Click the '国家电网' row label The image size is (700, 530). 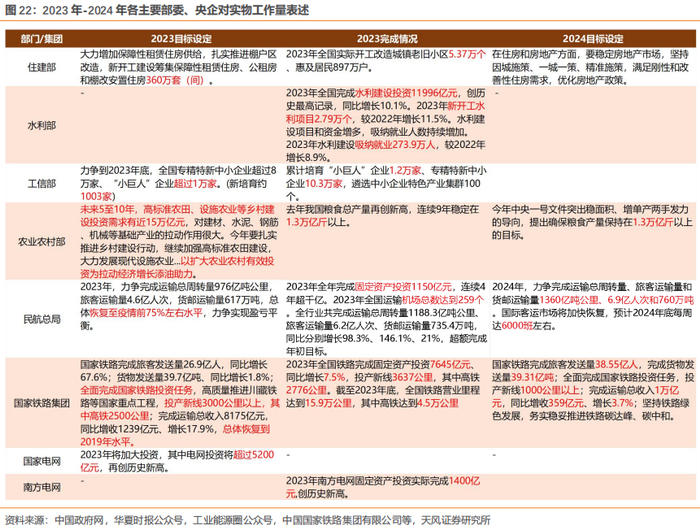[42, 461]
